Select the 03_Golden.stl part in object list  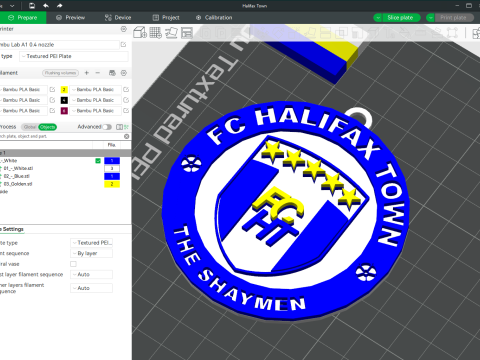(18, 184)
